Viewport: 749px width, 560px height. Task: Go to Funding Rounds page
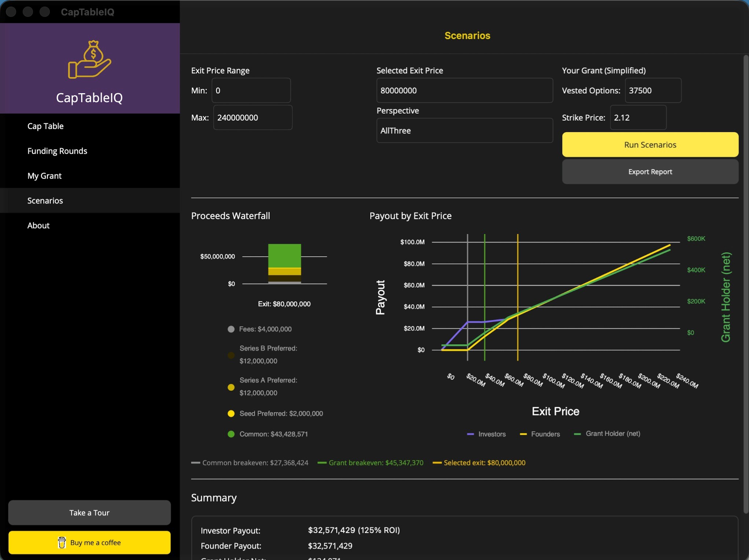point(57,151)
